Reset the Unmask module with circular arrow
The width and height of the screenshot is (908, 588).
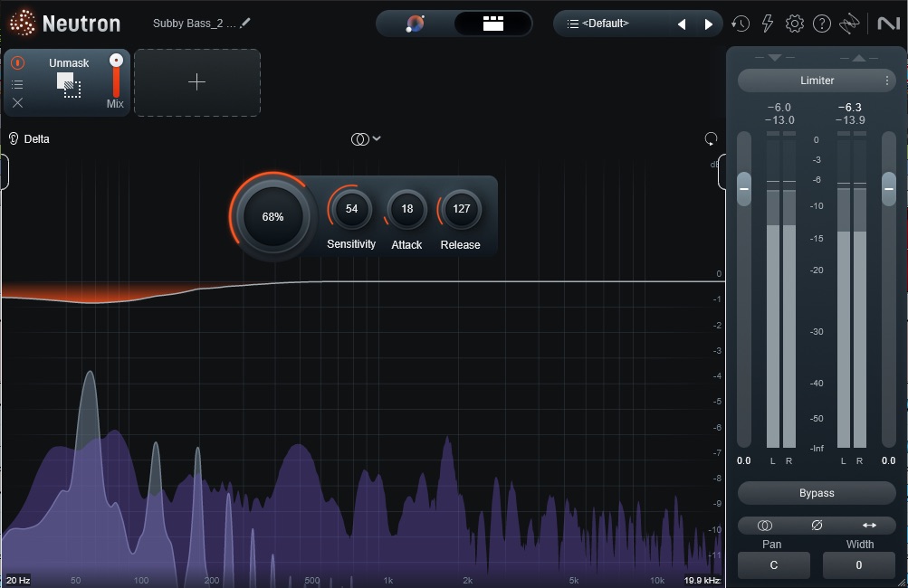point(711,139)
